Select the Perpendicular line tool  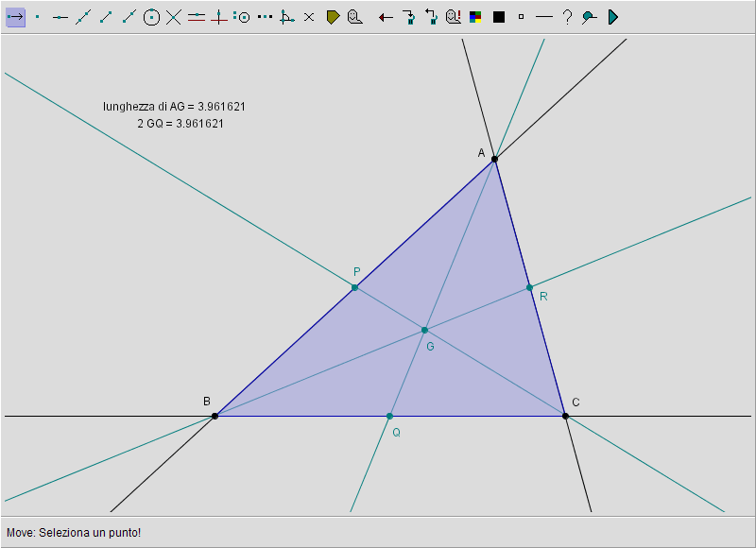coord(219,17)
